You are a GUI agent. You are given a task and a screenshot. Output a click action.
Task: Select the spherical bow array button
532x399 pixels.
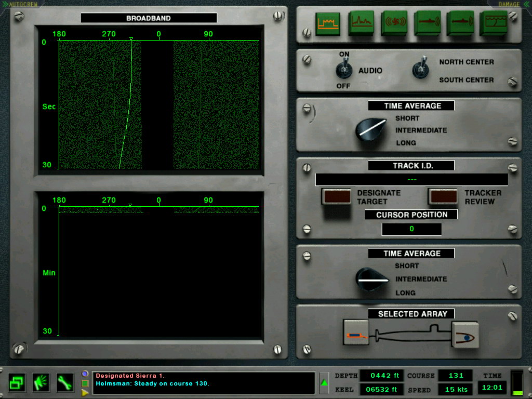(465, 335)
